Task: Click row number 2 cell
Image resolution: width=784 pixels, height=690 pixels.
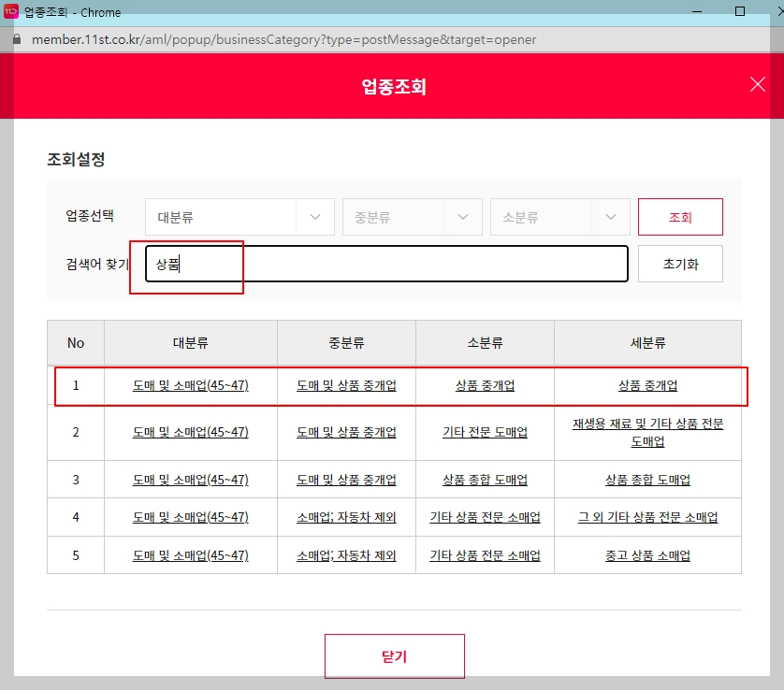Action: point(76,432)
